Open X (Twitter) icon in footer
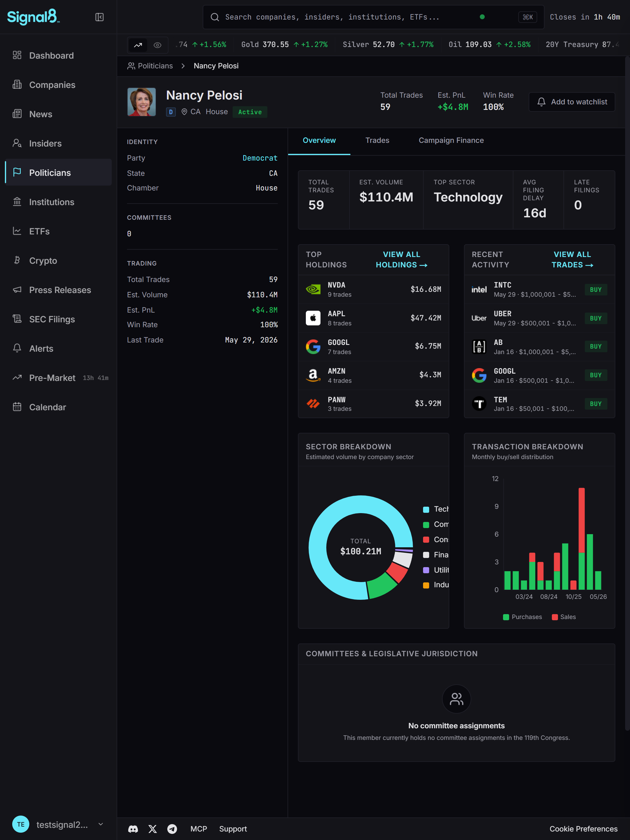630x840 pixels. coord(153,829)
